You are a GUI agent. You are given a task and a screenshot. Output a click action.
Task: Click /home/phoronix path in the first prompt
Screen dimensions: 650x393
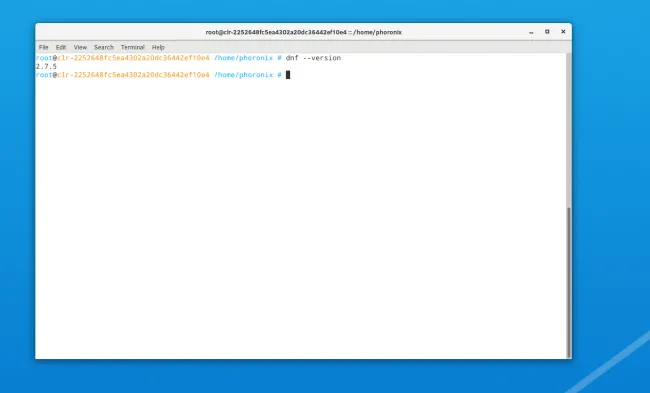(243, 58)
